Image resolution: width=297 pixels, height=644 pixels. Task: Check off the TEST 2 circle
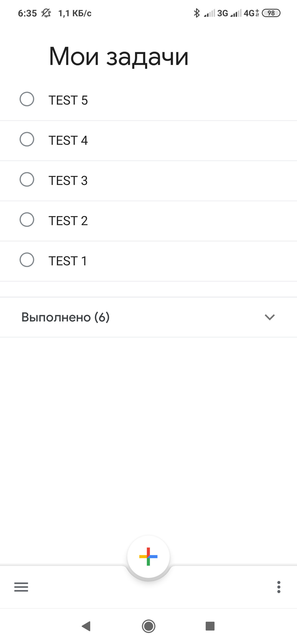(27, 220)
